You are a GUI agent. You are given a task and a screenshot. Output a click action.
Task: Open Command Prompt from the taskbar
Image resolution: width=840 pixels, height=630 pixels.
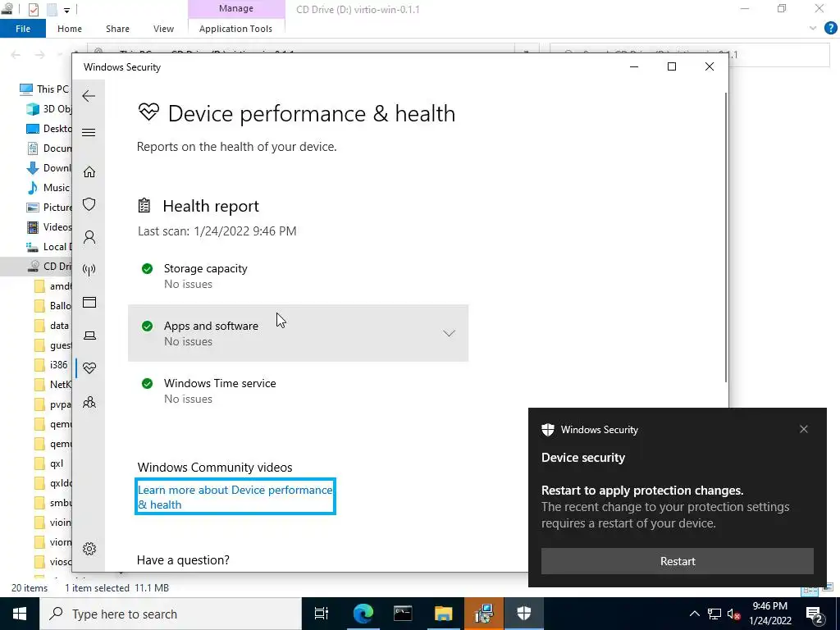[x=403, y=614]
